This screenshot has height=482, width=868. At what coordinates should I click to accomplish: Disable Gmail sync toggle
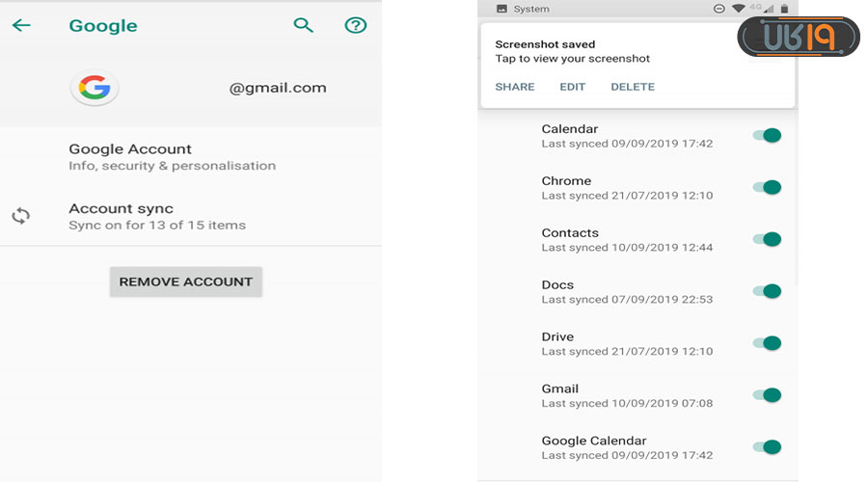pos(767,395)
